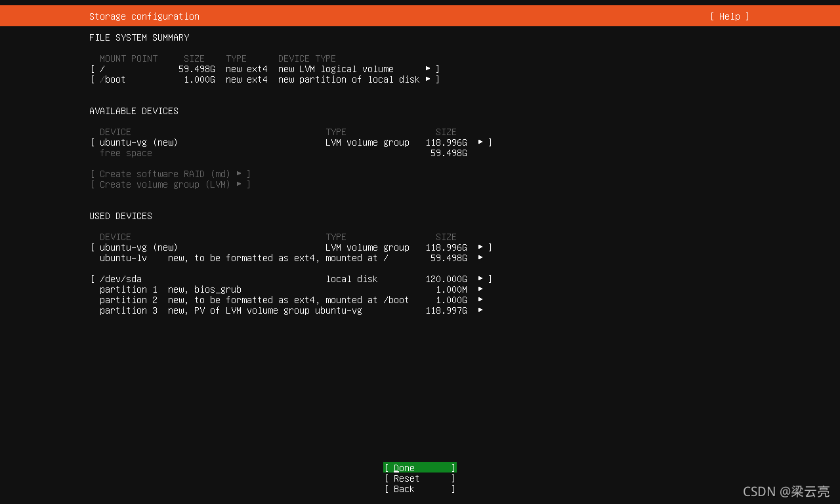Open the arrow for ubuntu-lv logical volume
Screen dimensions: 840x504
coord(480,258)
